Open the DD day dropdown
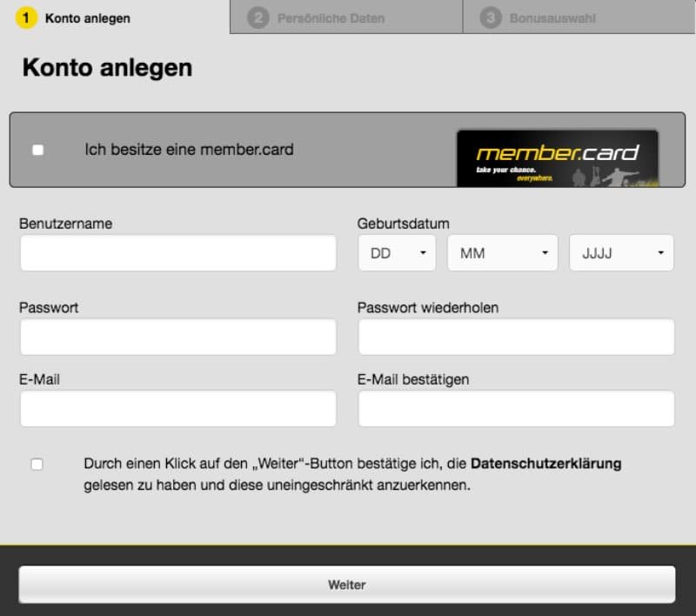Image resolution: width=696 pixels, height=616 pixels. tap(397, 253)
